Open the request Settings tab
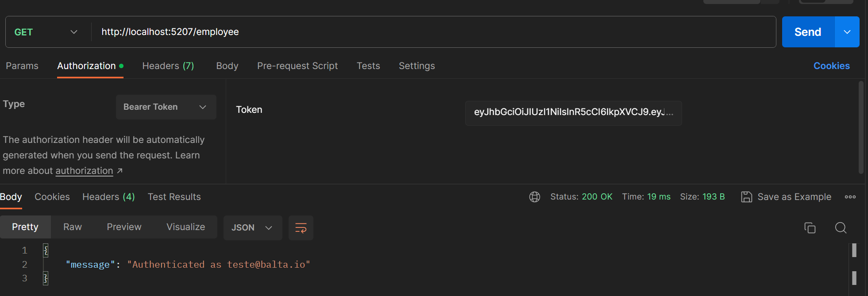The width and height of the screenshot is (868, 296). [x=417, y=66]
